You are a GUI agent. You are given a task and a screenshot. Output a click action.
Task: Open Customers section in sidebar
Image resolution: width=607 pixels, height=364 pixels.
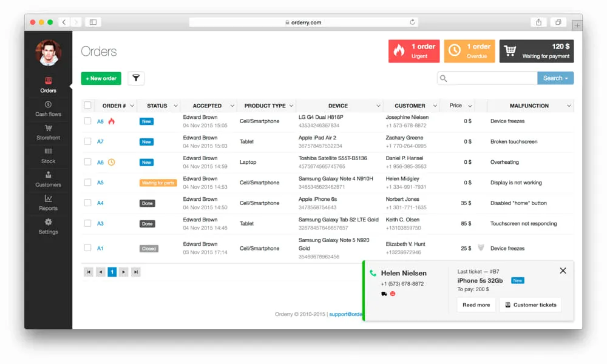[x=48, y=180]
